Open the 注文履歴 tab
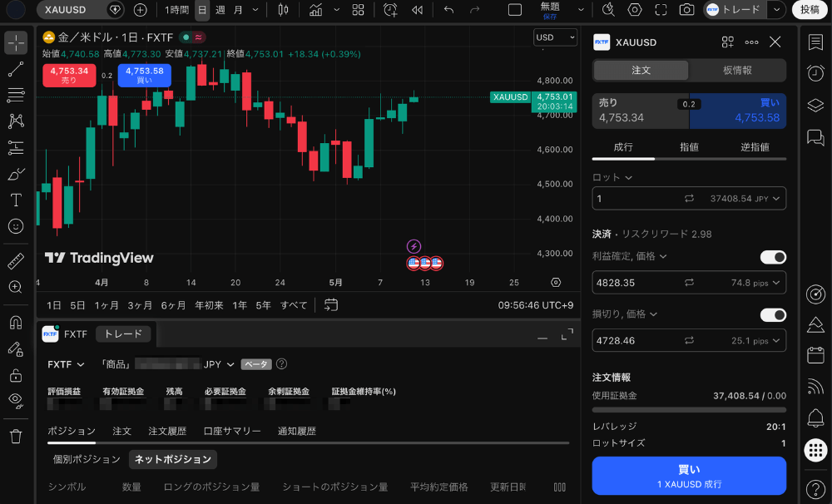The height and width of the screenshot is (504, 832). (x=167, y=431)
